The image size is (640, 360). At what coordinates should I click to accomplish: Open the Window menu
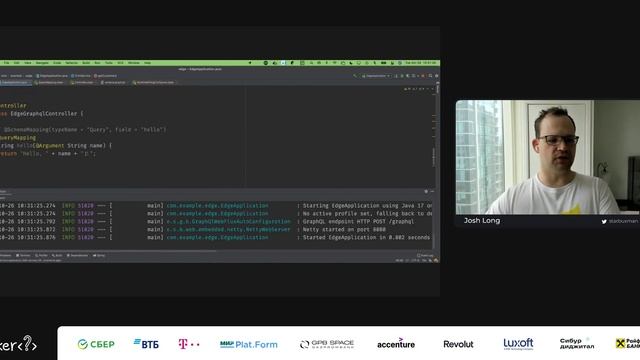coord(133,63)
